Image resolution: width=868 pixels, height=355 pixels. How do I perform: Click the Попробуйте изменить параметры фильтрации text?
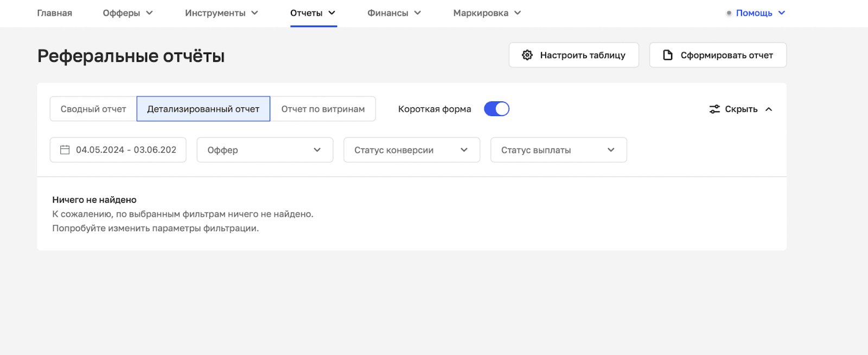[156, 228]
